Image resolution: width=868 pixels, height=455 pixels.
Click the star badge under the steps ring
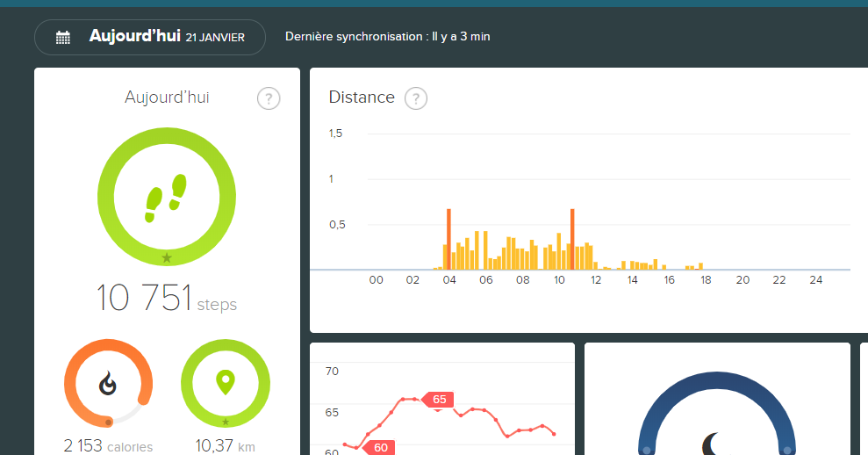coord(167,257)
